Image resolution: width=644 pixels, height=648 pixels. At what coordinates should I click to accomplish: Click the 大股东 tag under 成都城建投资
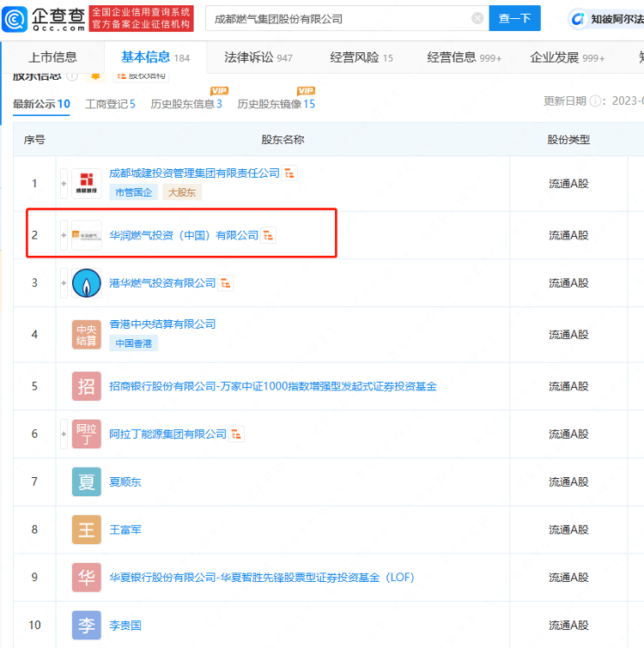click(181, 192)
